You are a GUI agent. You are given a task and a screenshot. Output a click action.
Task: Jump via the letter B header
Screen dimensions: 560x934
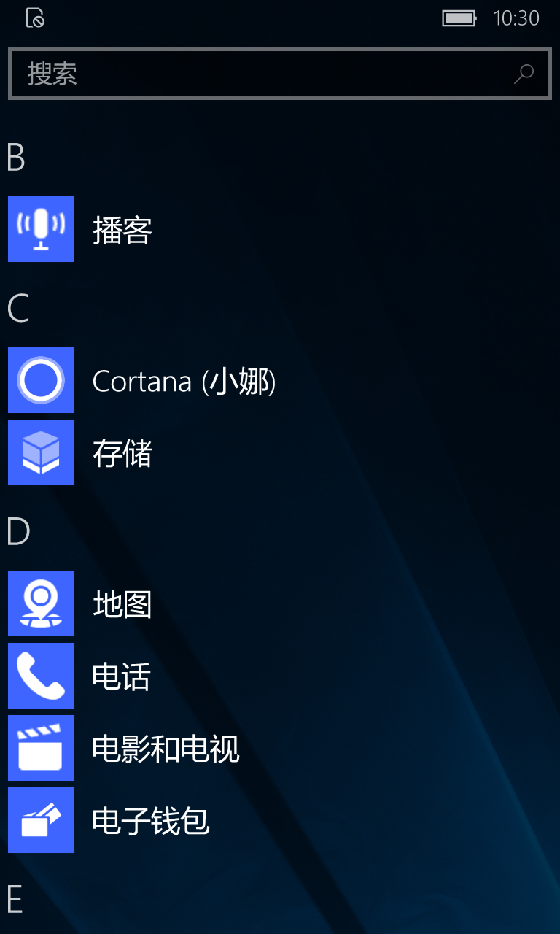tap(16, 158)
